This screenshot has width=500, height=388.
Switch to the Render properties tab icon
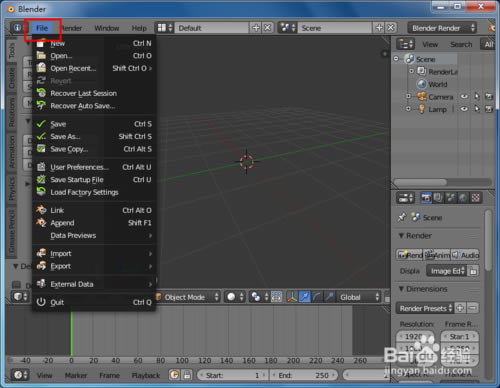425,198
